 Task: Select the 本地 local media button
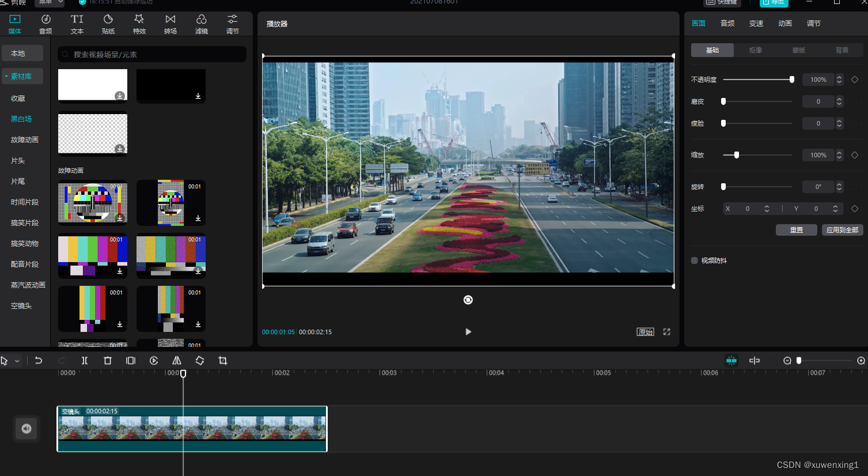pos(22,53)
